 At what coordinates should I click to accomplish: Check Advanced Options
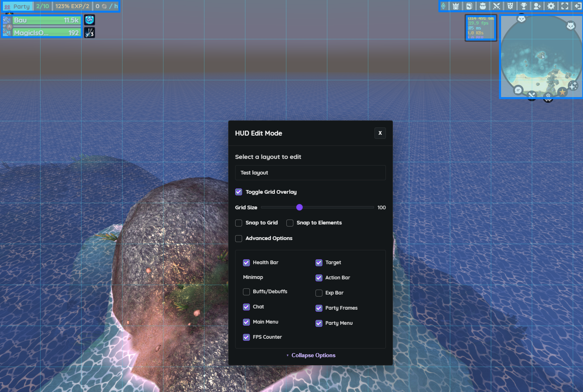point(238,238)
